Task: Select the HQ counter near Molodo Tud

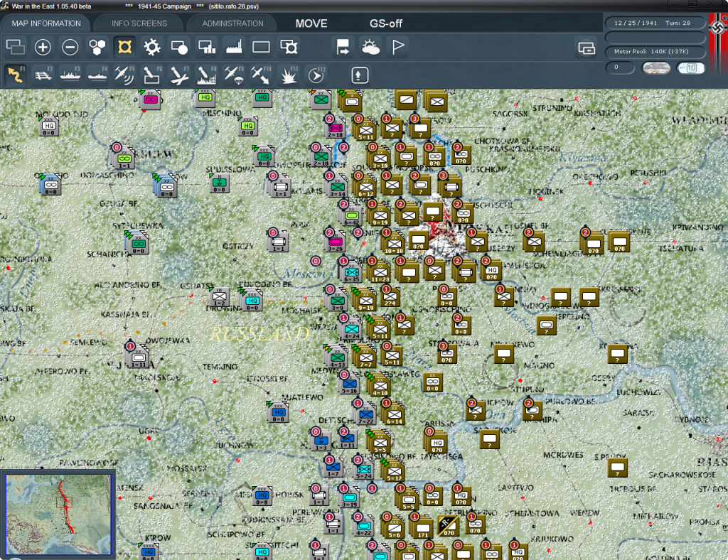Action: pyautogui.click(x=49, y=126)
